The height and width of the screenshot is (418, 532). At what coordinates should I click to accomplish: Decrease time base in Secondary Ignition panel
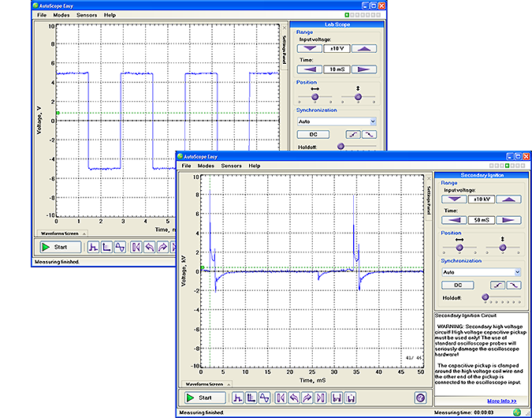[x=454, y=220]
